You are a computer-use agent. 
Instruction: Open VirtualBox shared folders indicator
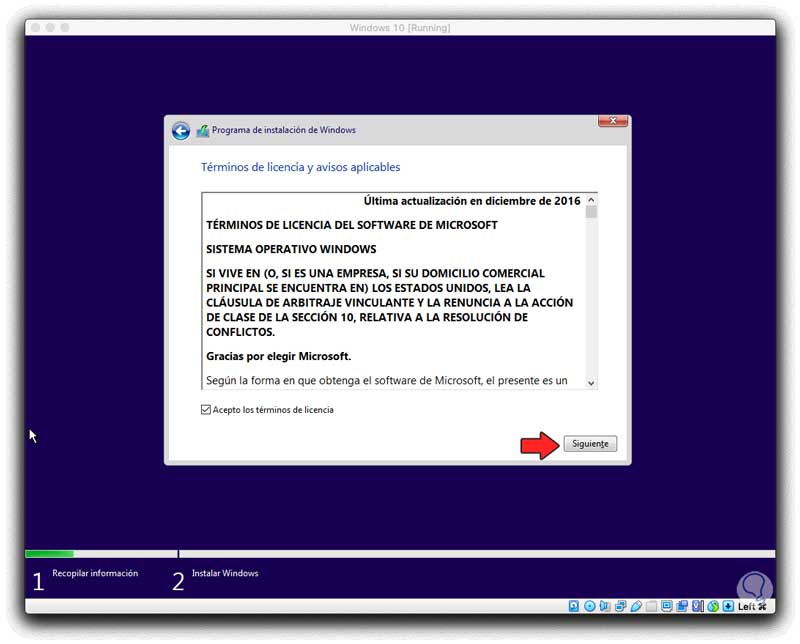651,606
